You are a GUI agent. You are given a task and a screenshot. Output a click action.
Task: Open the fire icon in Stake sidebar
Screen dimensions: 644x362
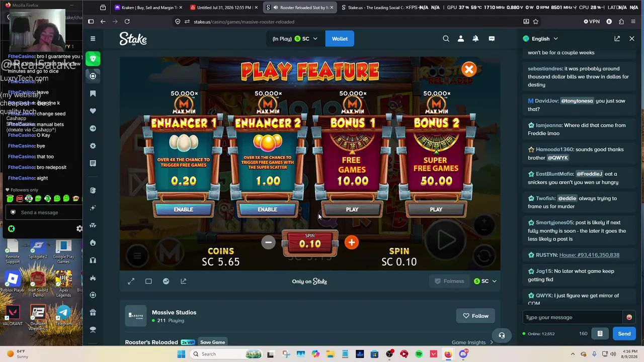93,243
